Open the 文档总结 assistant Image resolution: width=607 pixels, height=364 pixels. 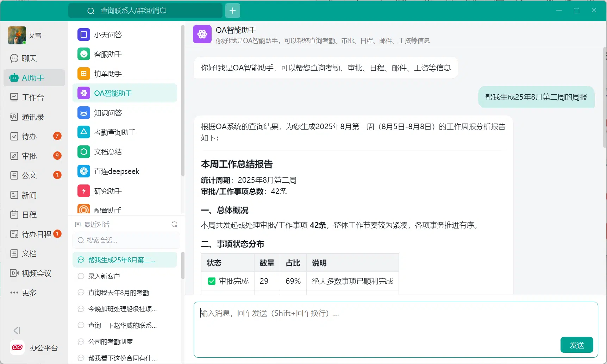125,152
